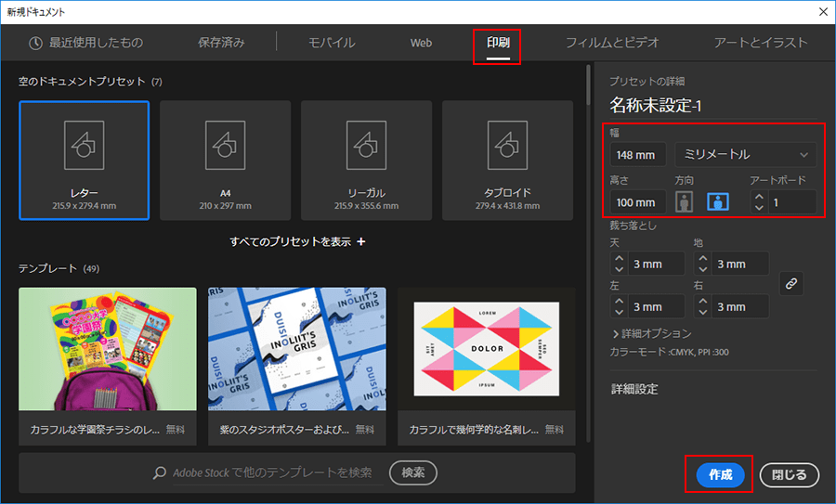Decrease the アートボード count
Screen dimensions: 836x504
[x=759, y=208]
